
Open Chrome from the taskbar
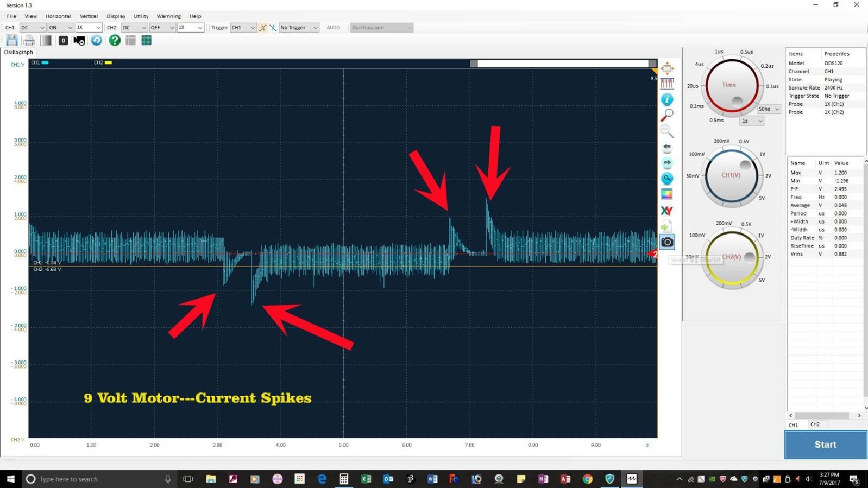(587, 479)
